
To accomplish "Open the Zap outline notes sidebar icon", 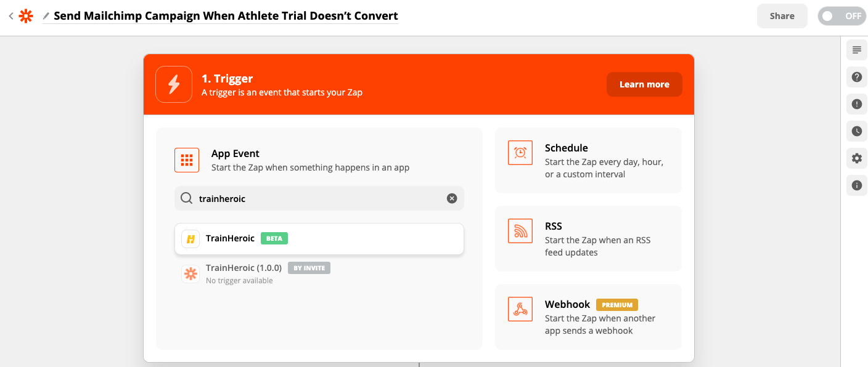I will tap(856, 50).
